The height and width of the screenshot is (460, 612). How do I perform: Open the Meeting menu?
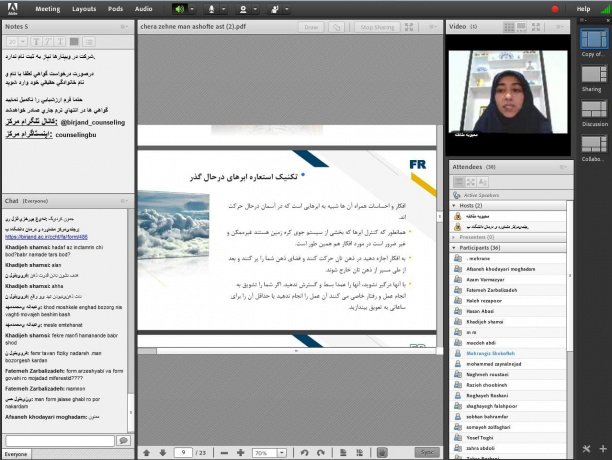(x=48, y=9)
